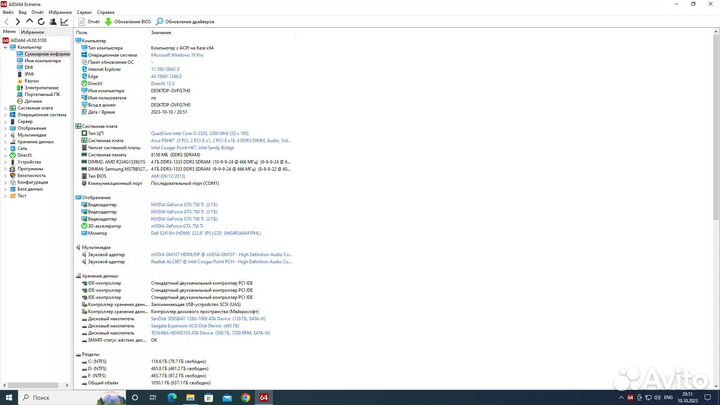This screenshot has width=720, height=405.
Task: Click Обновления драйверов in the toolbar
Action: coord(185,22)
